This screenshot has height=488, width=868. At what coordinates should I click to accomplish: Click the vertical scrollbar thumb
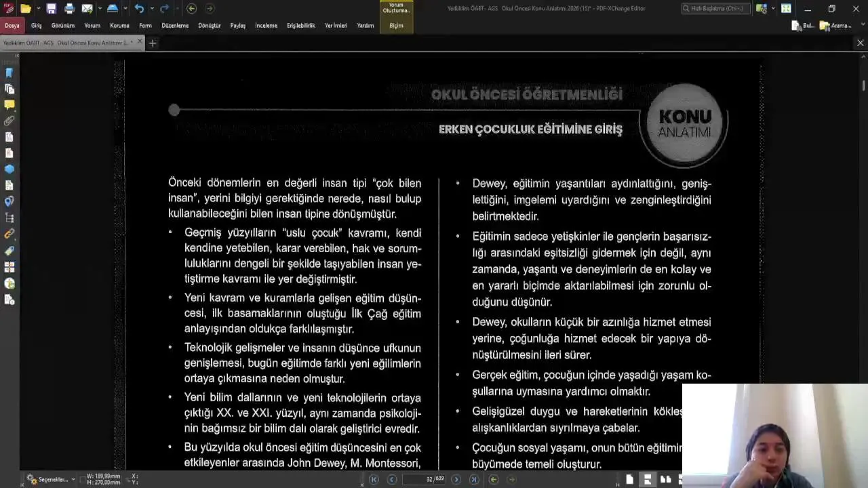(x=864, y=85)
